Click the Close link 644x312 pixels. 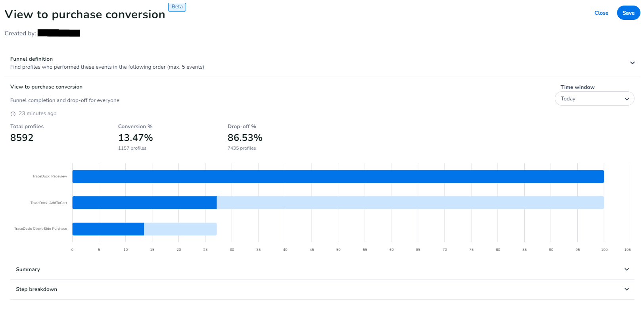tap(601, 13)
